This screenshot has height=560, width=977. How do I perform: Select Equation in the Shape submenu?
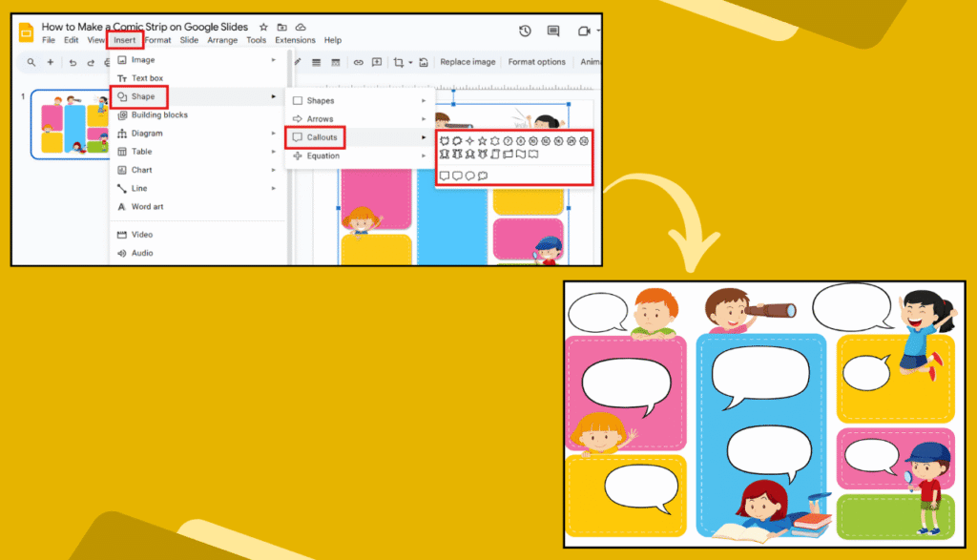[360, 156]
